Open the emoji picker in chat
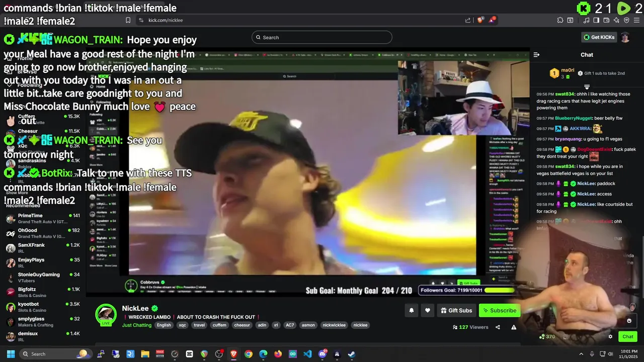 (x=629, y=321)
